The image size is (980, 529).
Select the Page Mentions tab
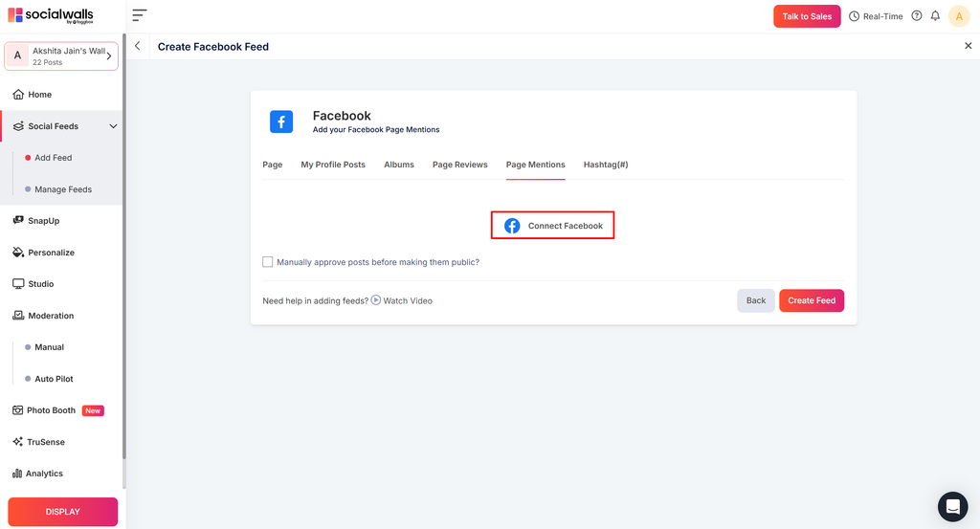click(536, 165)
